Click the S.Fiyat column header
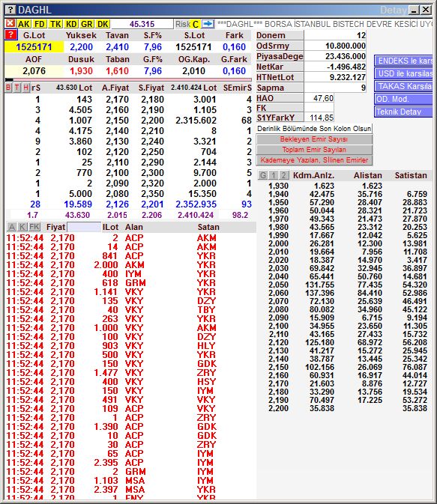 click(151, 88)
